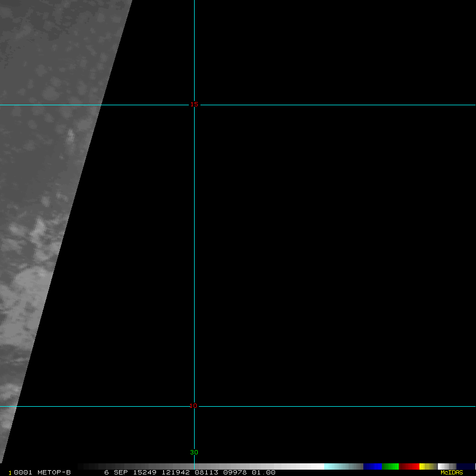Click the 0001 frame number text
476x476 pixels.
[x=23, y=472]
